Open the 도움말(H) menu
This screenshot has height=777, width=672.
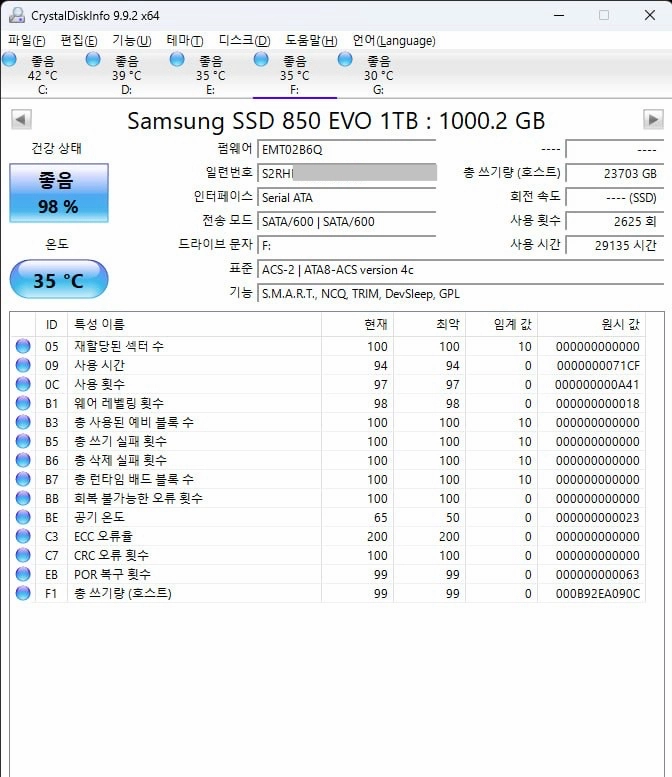click(x=311, y=41)
